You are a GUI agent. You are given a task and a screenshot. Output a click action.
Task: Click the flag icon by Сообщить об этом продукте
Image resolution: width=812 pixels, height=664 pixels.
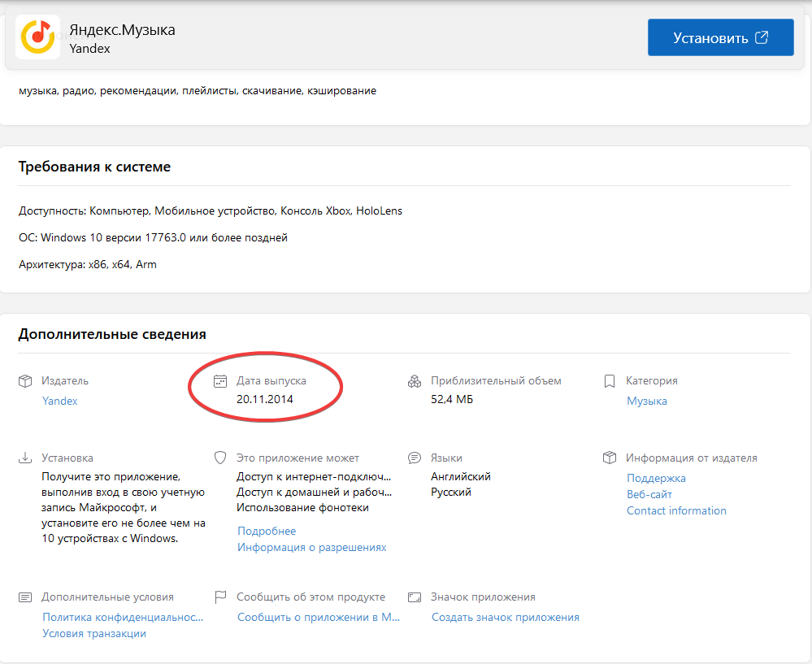(x=219, y=597)
